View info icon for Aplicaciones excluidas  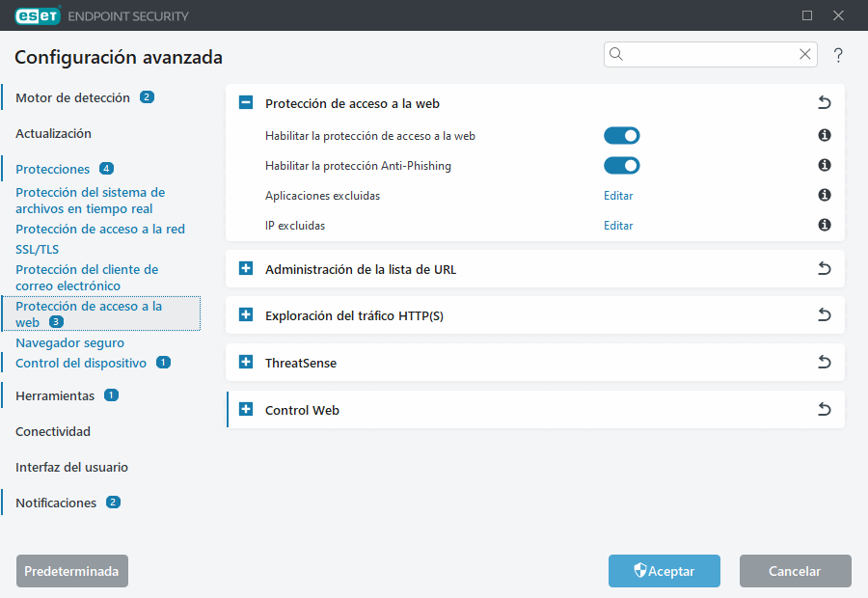(824, 195)
